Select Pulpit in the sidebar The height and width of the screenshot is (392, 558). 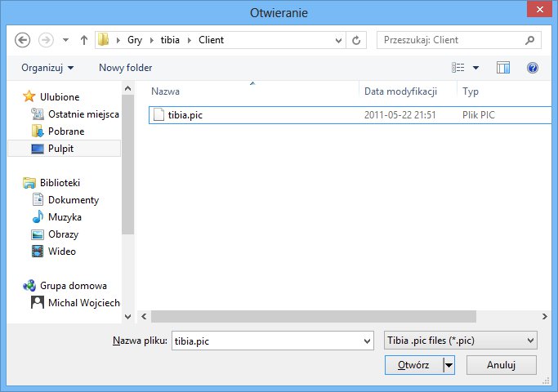point(64,149)
